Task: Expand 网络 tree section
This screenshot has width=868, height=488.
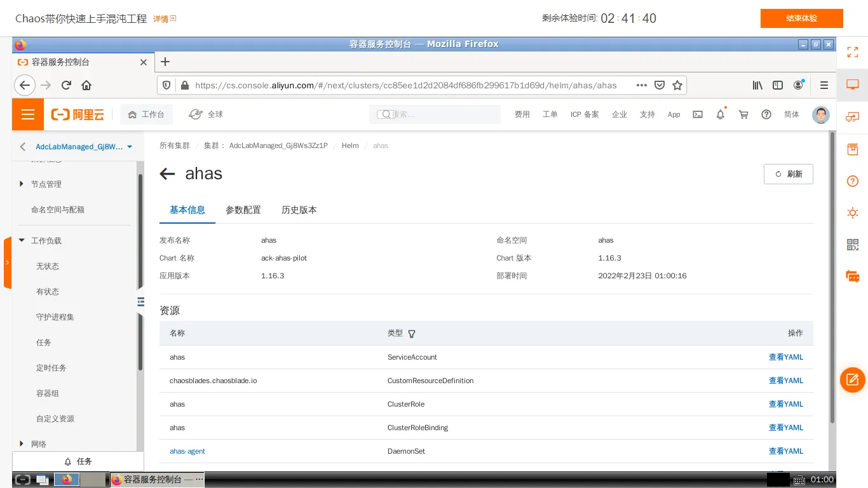Action: [22, 444]
